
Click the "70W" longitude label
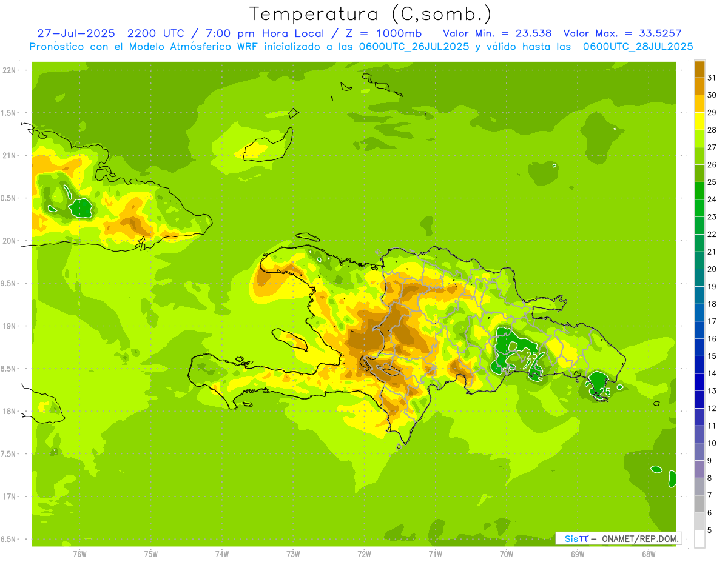pyautogui.click(x=507, y=554)
